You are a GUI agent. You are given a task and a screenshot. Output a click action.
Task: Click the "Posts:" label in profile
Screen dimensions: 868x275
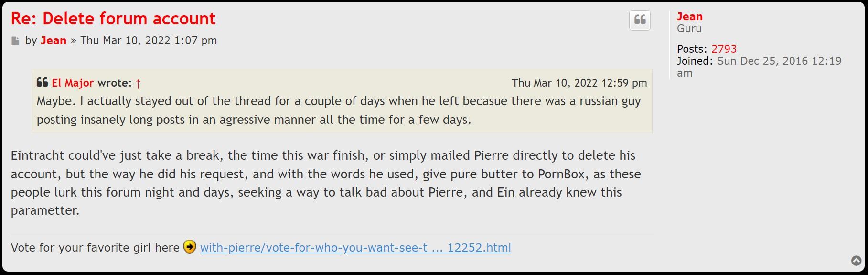[692, 49]
